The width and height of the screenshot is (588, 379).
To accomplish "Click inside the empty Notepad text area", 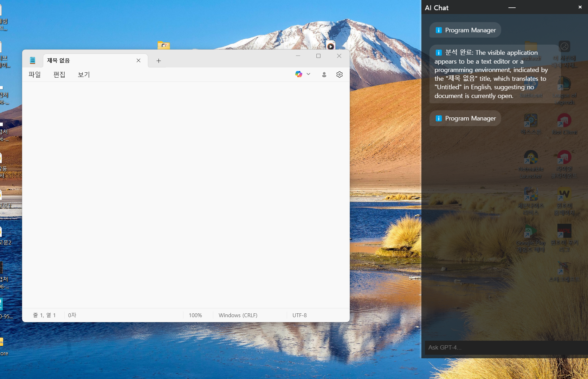I will pyautogui.click(x=186, y=195).
